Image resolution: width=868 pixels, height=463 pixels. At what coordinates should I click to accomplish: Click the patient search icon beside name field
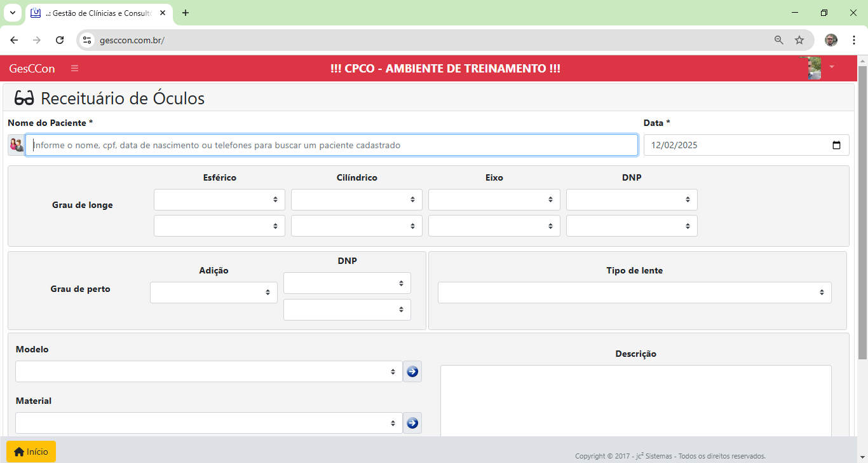click(x=17, y=145)
